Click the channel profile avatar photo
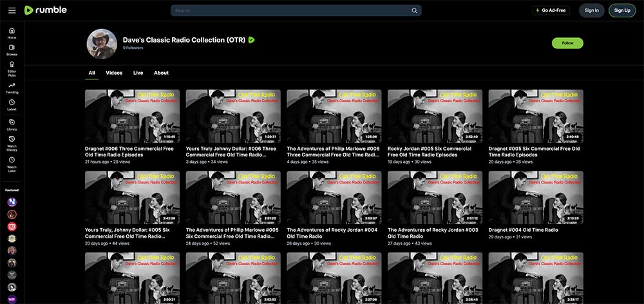Viewport: 644px width, 304px height. tap(102, 44)
